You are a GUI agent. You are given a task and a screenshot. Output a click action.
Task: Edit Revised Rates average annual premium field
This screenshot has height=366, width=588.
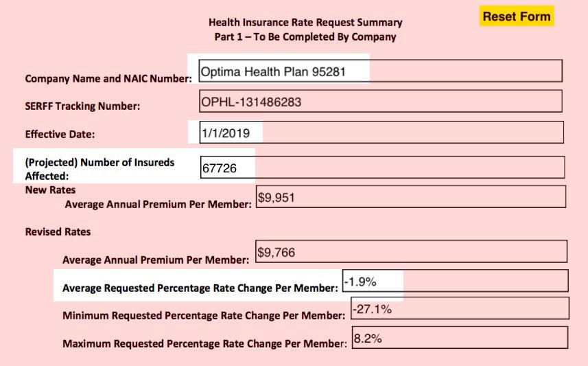(x=410, y=252)
